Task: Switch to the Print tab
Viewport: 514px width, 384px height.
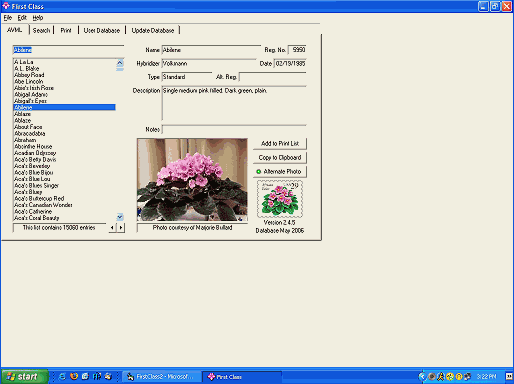Action: point(66,30)
